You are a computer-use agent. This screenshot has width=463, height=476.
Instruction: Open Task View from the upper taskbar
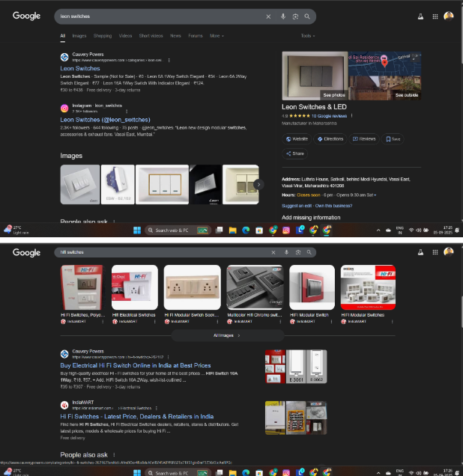219,231
